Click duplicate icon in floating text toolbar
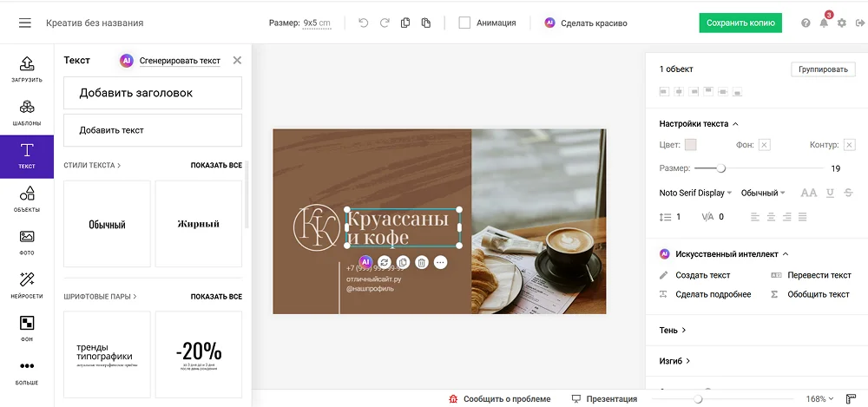868x407 pixels. click(x=403, y=262)
